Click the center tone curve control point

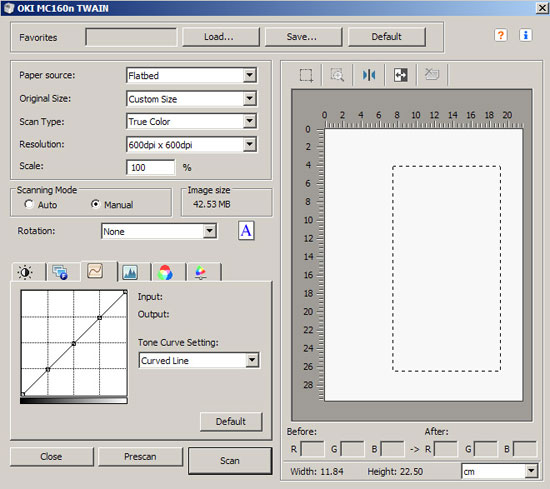point(74,344)
